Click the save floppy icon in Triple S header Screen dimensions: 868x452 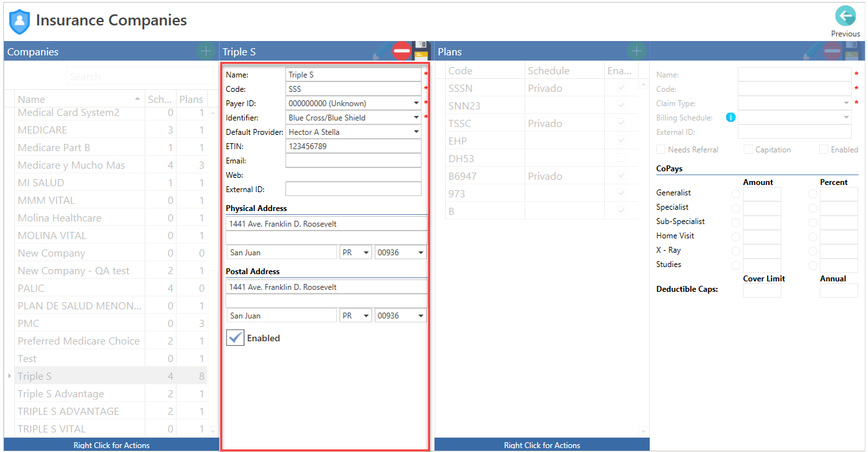(x=421, y=51)
